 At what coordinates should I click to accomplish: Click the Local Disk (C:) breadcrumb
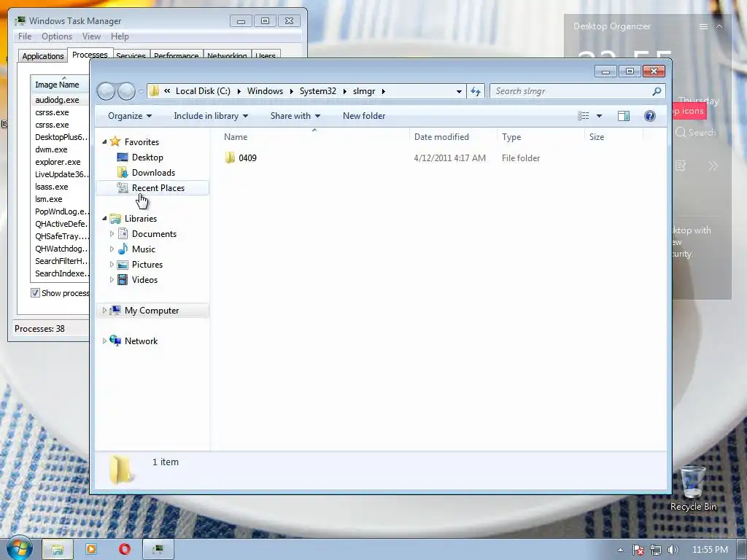pyautogui.click(x=203, y=91)
